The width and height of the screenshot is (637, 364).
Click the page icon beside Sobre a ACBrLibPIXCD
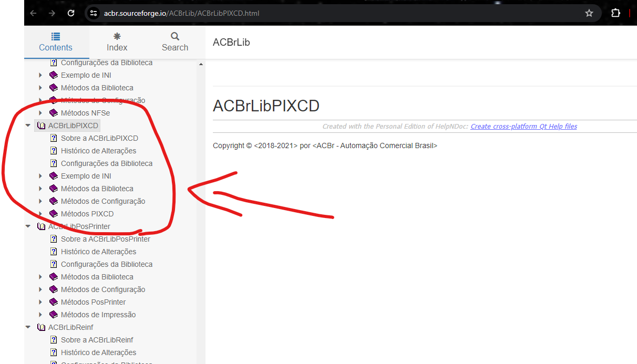(54, 138)
